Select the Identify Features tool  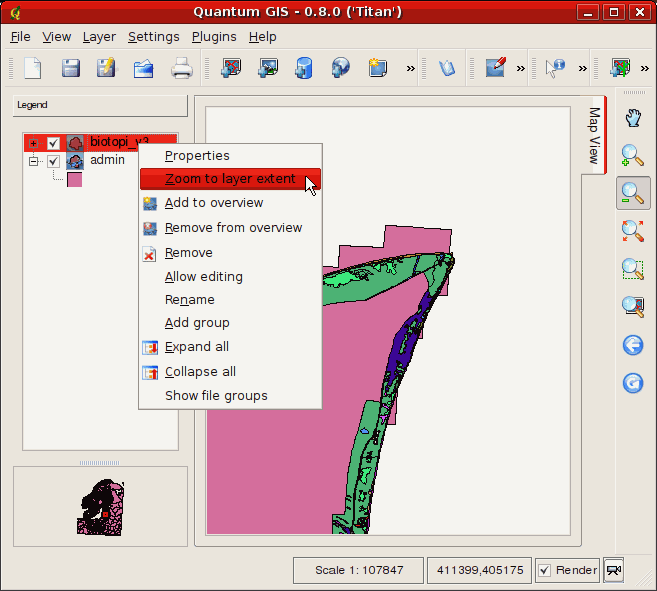555,68
